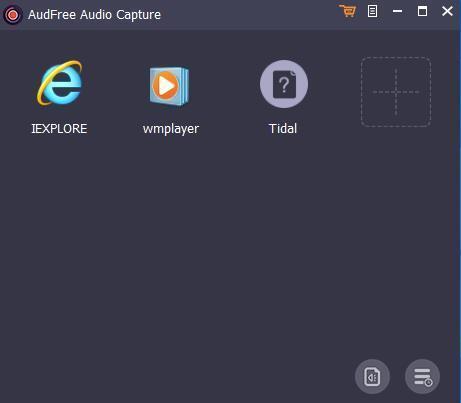
Task: Open the shopping cart purchase icon
Action: click(x=348, y=11)
